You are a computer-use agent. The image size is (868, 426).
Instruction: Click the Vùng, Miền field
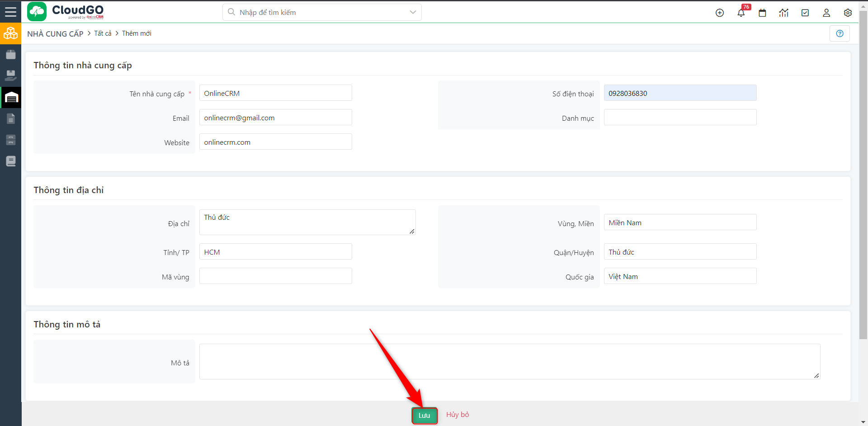click(680, 222)
